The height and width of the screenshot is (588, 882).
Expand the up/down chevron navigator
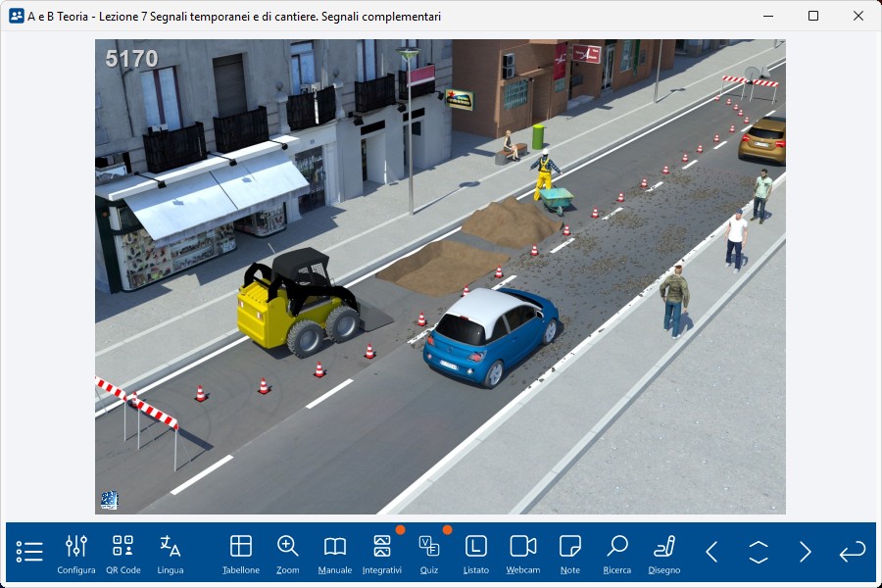click(759, 552)
